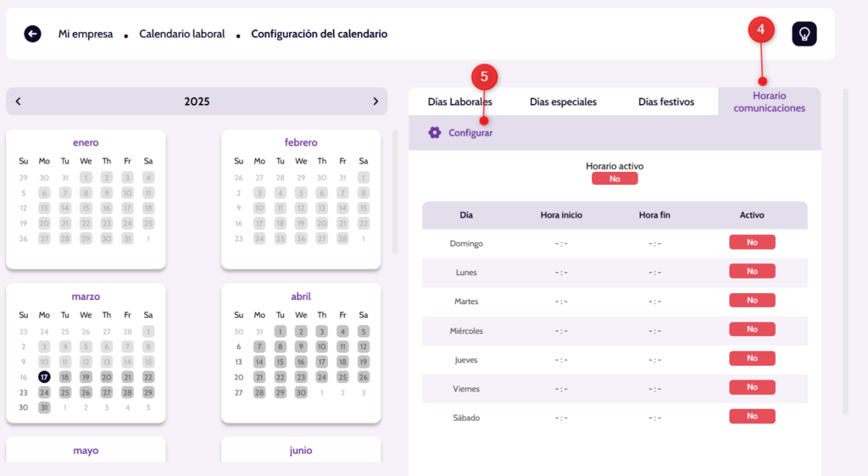This screenshot has height=476, width=868.
Task: Select March 17 in the calendar
Action: (x=44, y=377)
